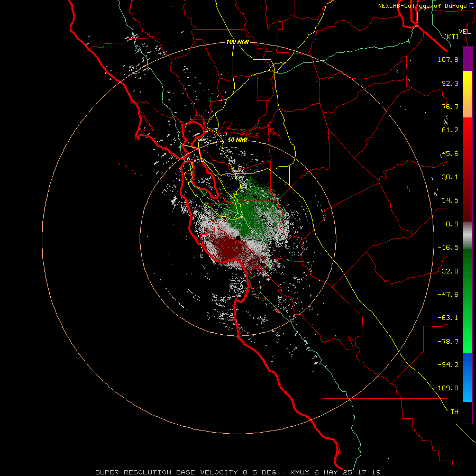Screen dimensions: 476x476
Task: Pick the blue segment of color bar
Action: coord(467,377)
